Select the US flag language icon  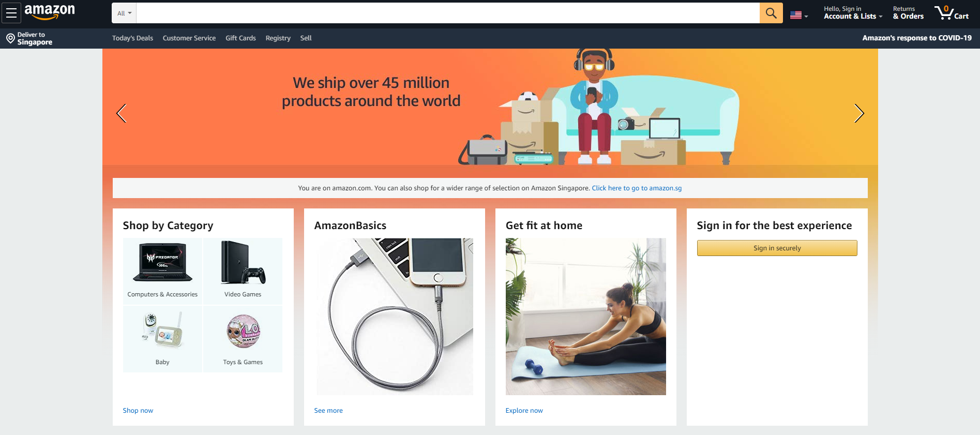point(796,16)
